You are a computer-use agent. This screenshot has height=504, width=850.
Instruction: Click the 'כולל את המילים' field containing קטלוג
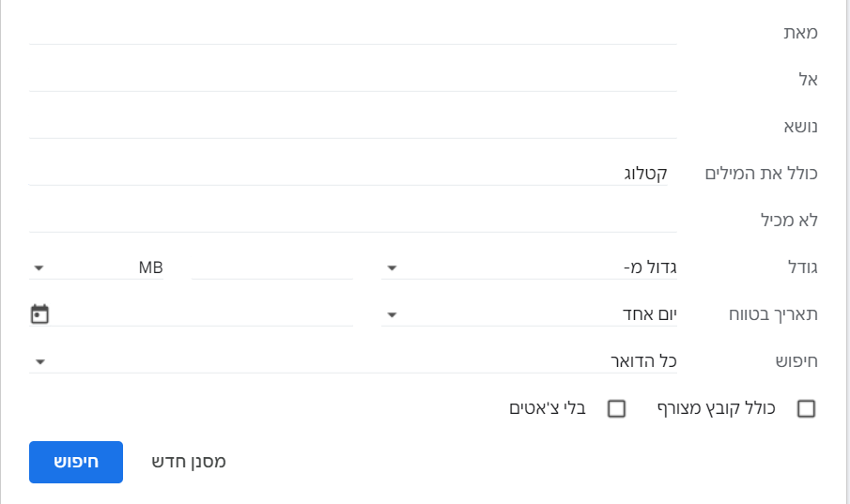point(353,173)
